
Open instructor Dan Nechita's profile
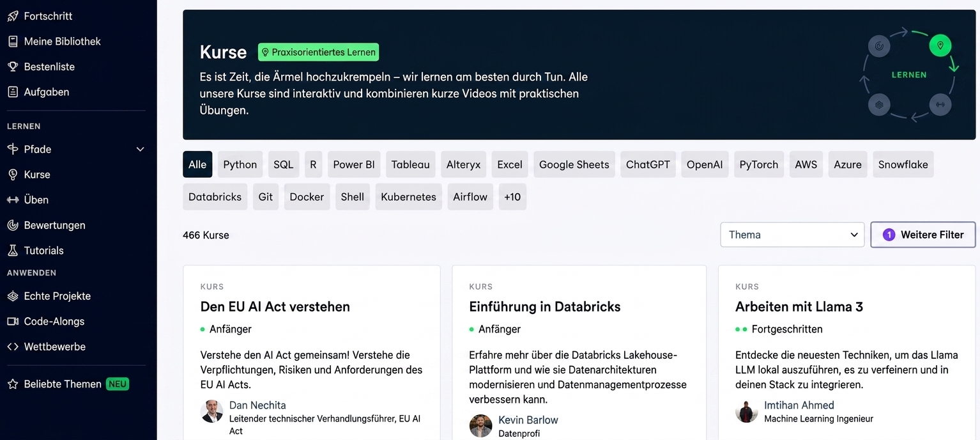[257, 405]
